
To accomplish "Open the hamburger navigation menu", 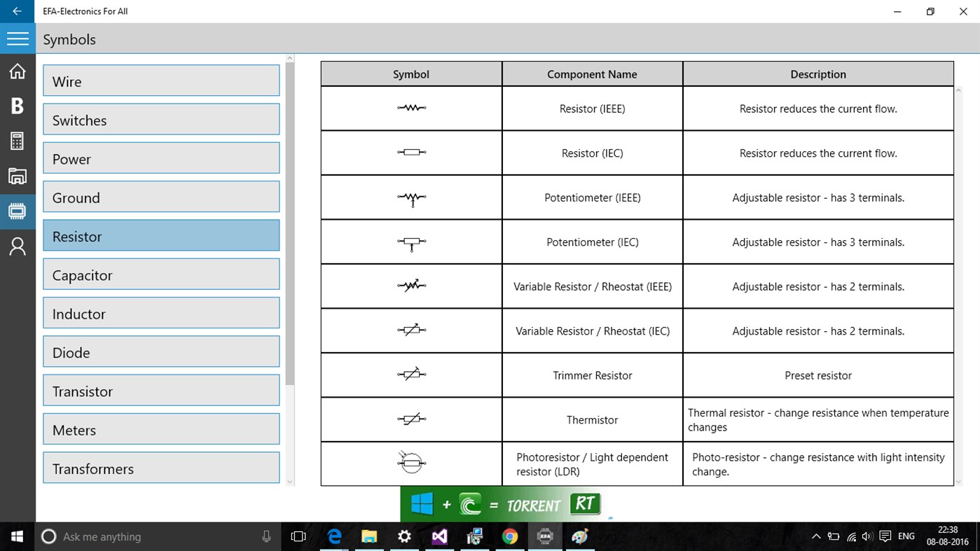I will 18,39.
